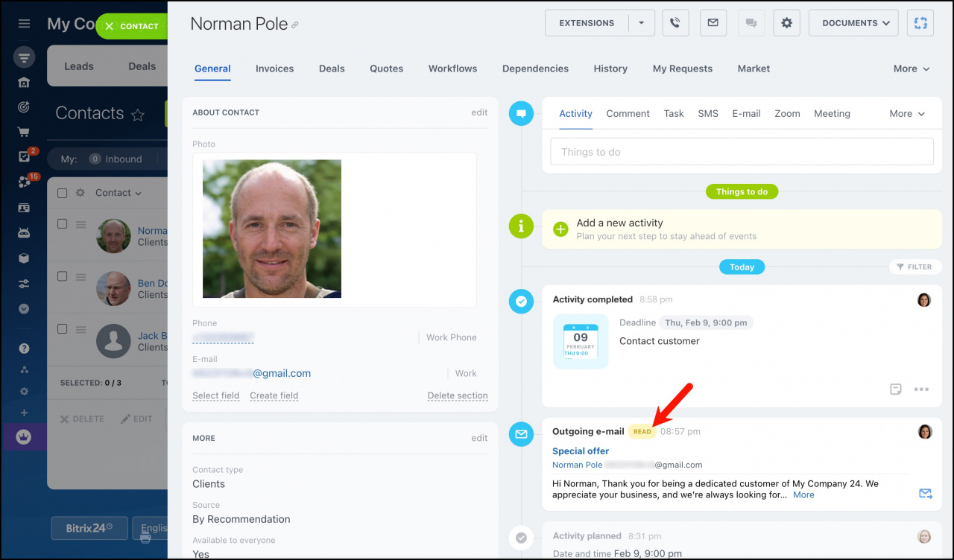Screen dimensions: 954x560
Task: Open the Quotes tab
Action: [x=386, y=69]
